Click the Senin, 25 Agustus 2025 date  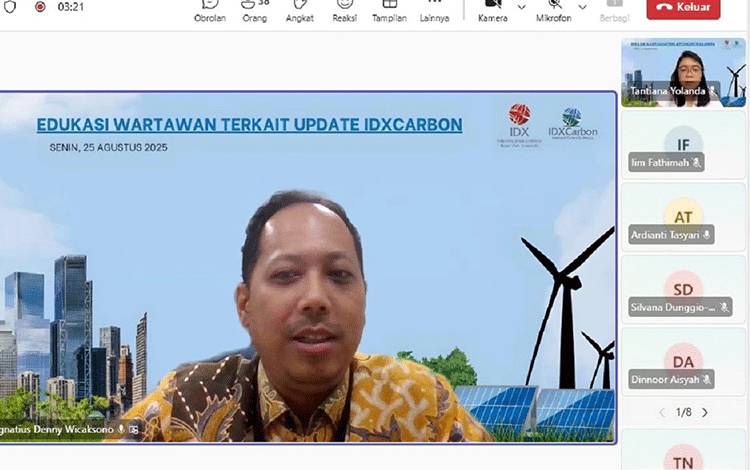[x=109, y=147]
